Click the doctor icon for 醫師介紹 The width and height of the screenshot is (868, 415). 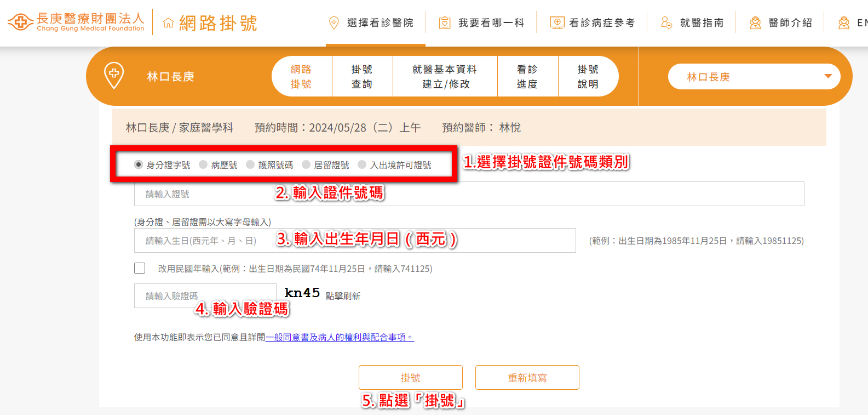[755, 23]
